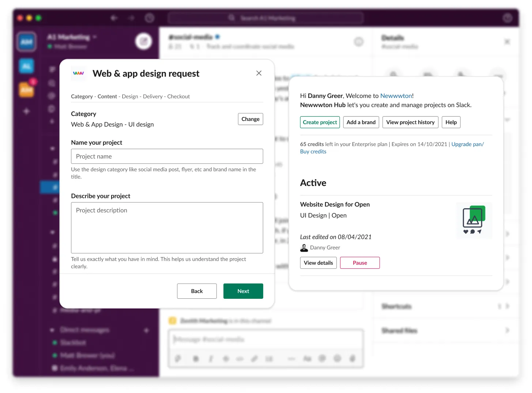Click the Help button
This screenshot has height=393, width=532.
451,122
